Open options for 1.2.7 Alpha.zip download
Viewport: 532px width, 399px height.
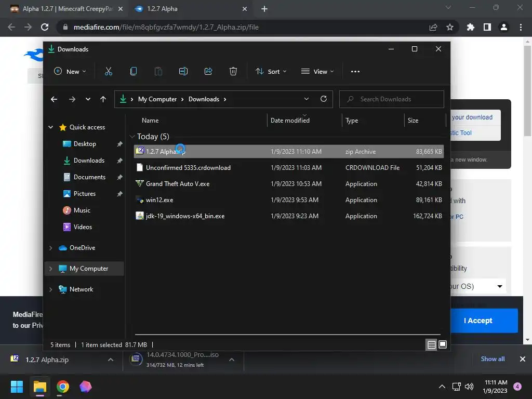click(x=111, y=360)
